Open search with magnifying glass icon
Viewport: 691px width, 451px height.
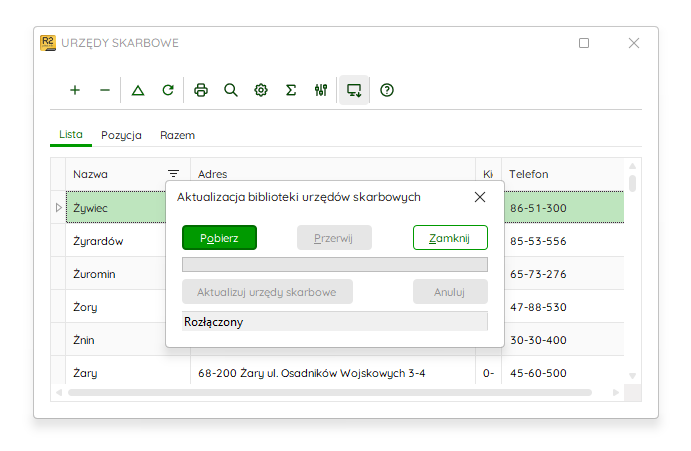[x=230, y=90]
